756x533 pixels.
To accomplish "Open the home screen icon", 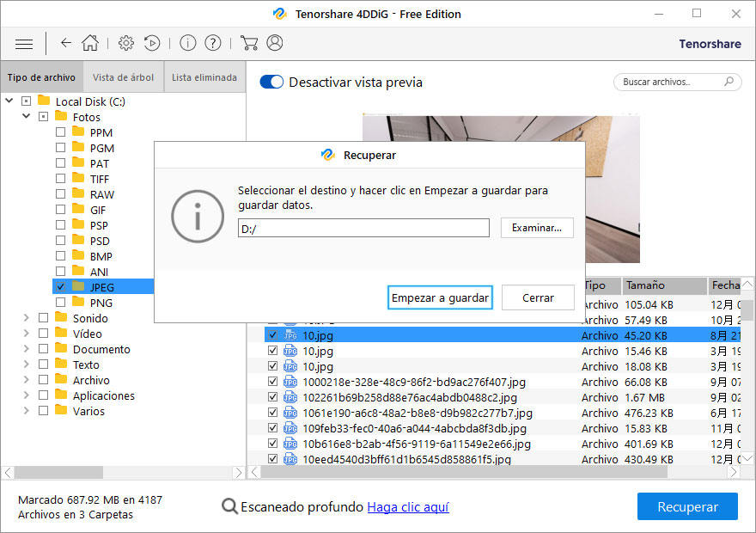I will pos(90,43).
